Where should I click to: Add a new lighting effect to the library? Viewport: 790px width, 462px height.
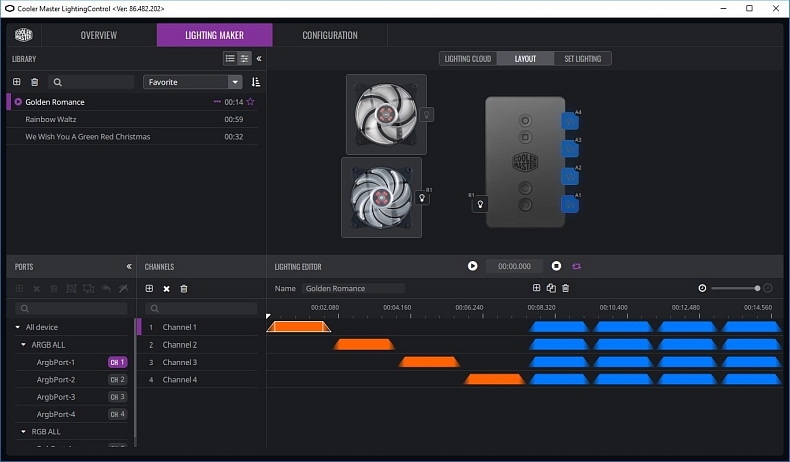point(17,82)
